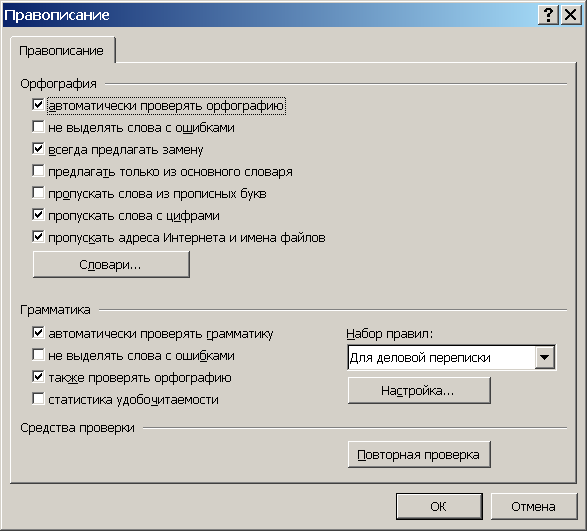588x532 pixels.
Task: Uncheck также проверять орфографию
Action: (x=38, y=377)
